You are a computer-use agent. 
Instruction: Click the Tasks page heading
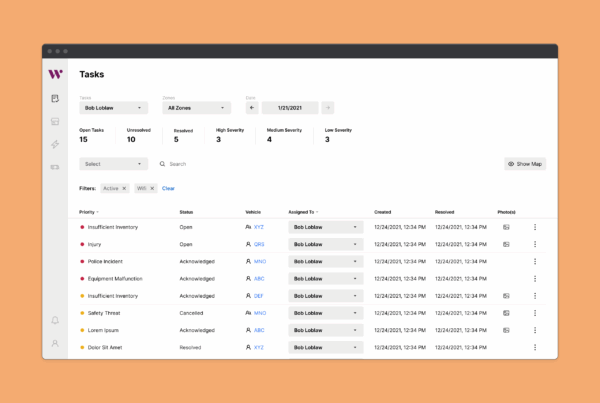point(92,74)
